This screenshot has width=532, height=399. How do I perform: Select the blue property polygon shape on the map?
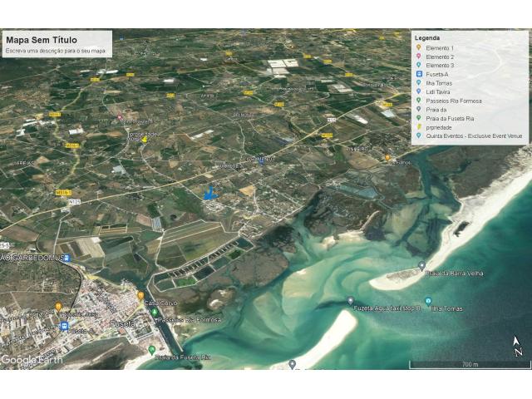[x=210, y=194]
